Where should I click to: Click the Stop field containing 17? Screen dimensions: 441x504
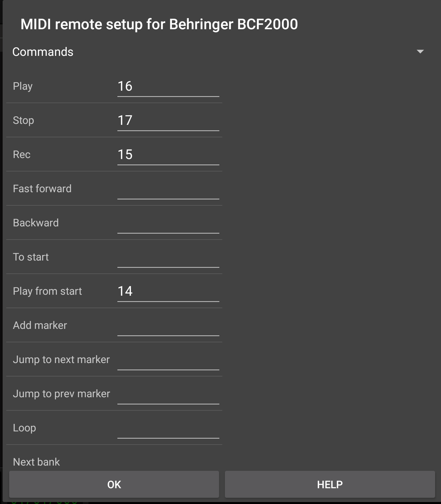click(168, 121)
